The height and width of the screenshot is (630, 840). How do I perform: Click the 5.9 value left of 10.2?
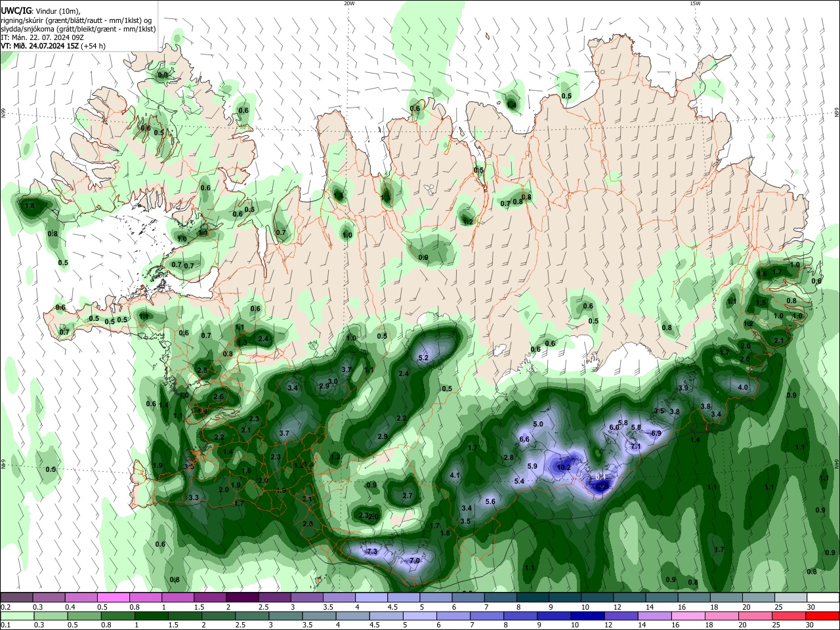tap(532, 466)
